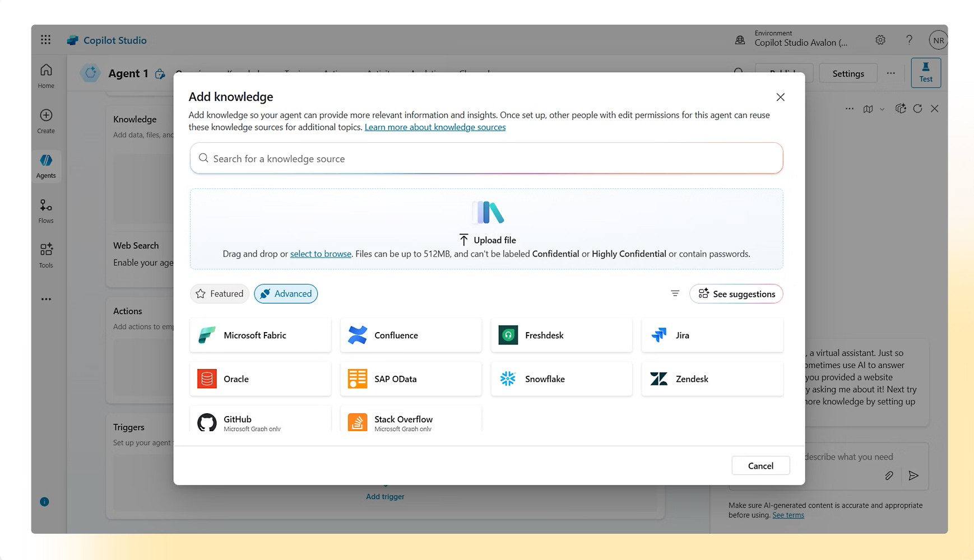974x560 pixels.
Task: Open the Flows section in the sidebar
Action: click(45, 211)
